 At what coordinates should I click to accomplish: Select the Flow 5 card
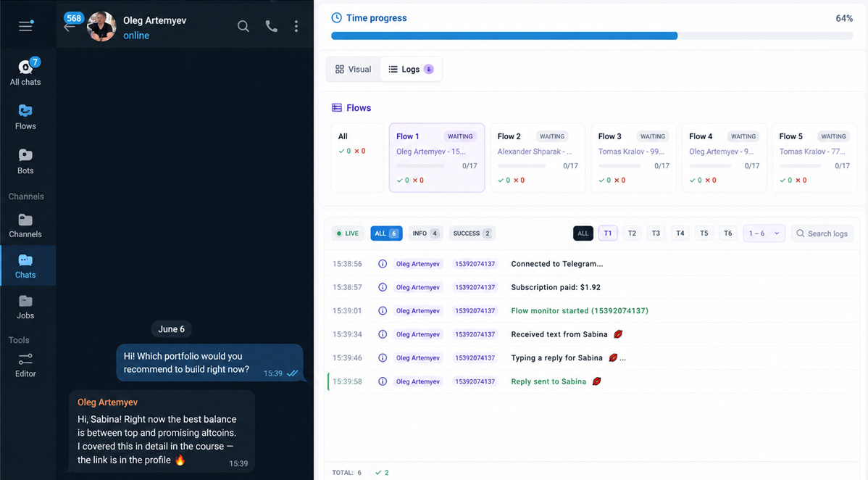click(x=814, y=158)
